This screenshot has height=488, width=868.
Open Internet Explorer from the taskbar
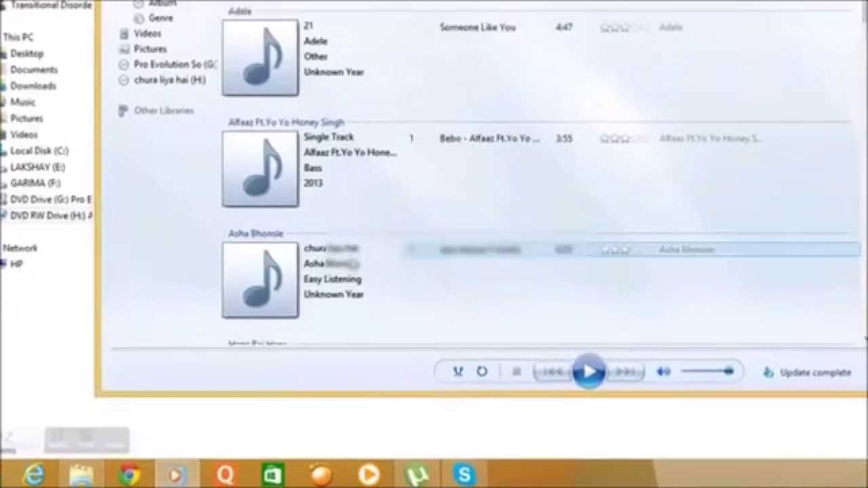[x=33, y=474]
